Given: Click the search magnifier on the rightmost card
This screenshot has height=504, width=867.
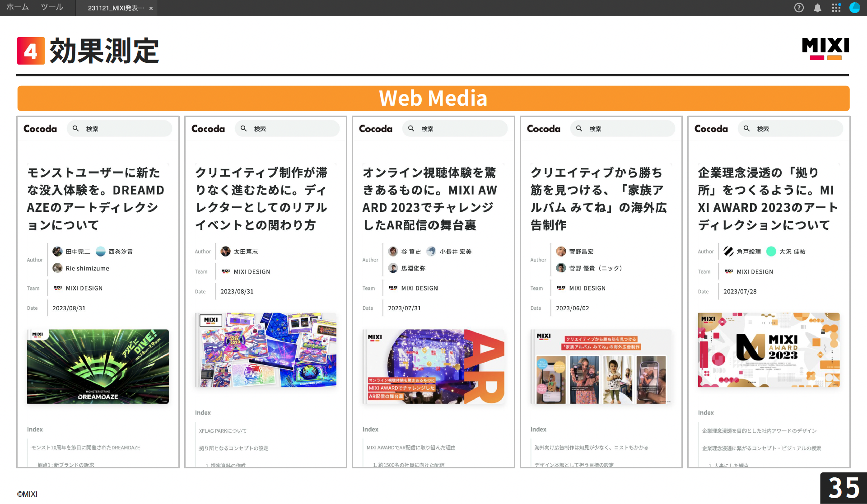Looking at the screenshot, I should (x=746, y=128).
